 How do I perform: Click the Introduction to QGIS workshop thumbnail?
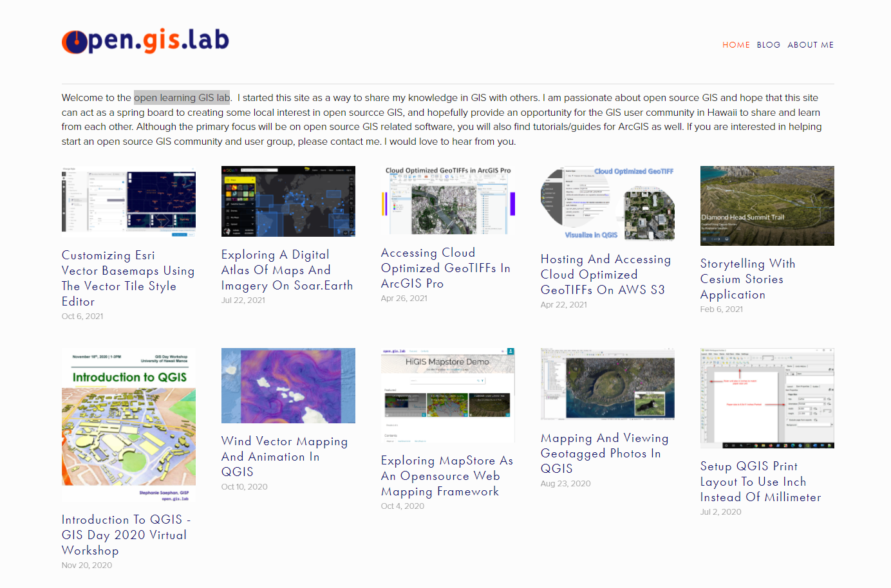click(x=129, y=425)
